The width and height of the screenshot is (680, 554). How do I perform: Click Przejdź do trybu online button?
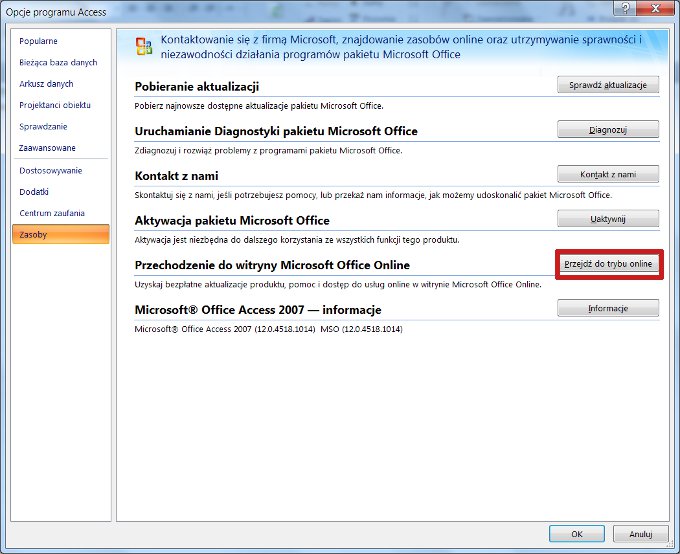pos(608,263)
